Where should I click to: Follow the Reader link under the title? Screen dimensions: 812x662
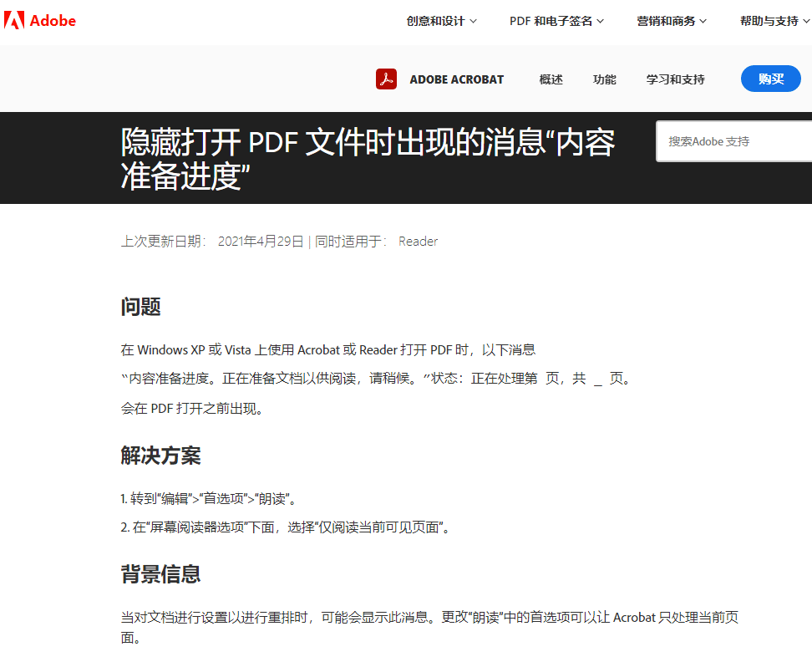pyautogui.click(x=418, y=242)
